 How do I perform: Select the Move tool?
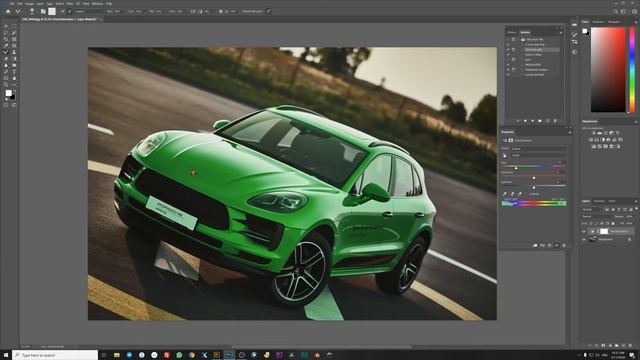coord(6,26)
